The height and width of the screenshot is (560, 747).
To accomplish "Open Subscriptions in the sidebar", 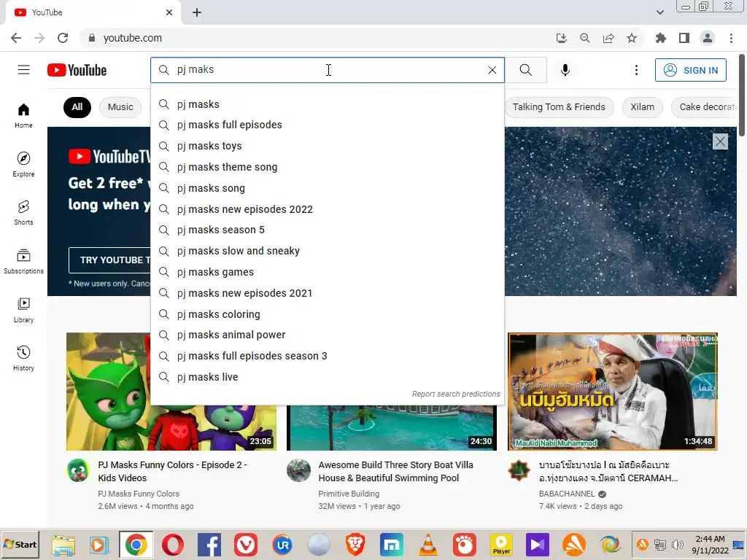I will [x=23, y=262].
